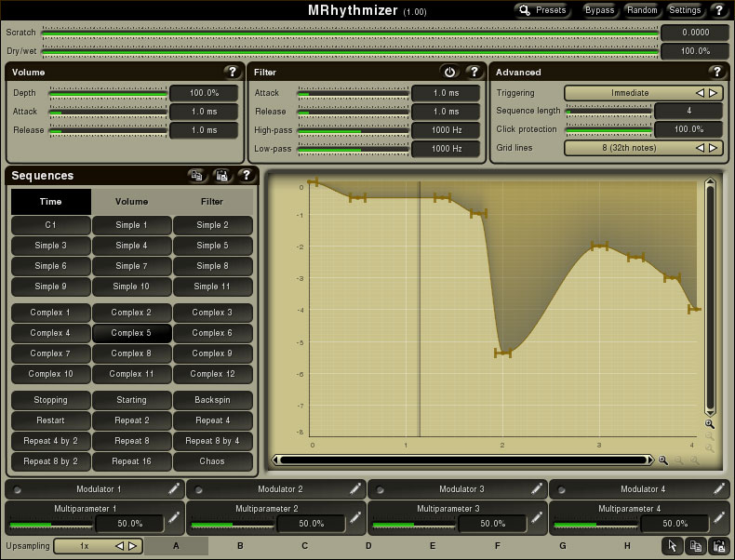Apply the Chaos sequence preset

click(212, 461)
